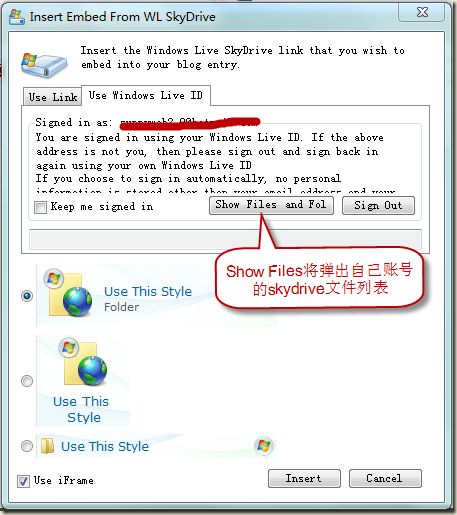Select the first Folder style radio button

pyautogui.click(x=27, y=296)
